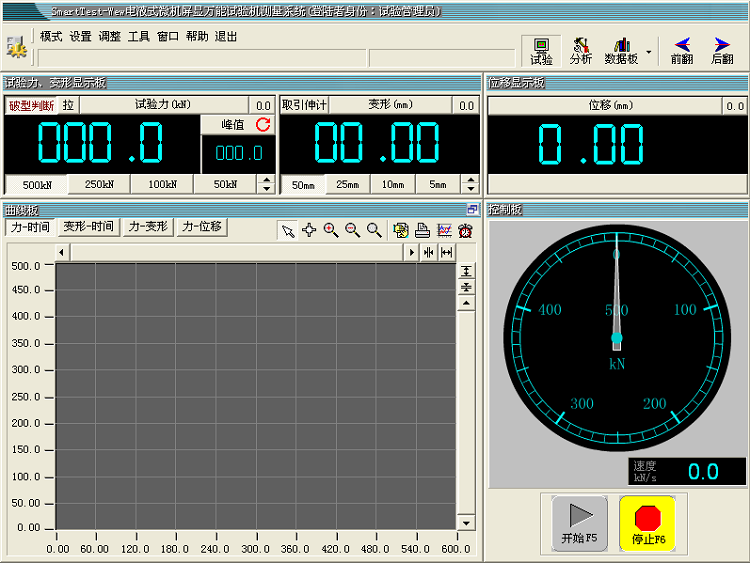Screen dimensions: 750x563
Task: Click the application gear logo icon
Action: point(16,47)
